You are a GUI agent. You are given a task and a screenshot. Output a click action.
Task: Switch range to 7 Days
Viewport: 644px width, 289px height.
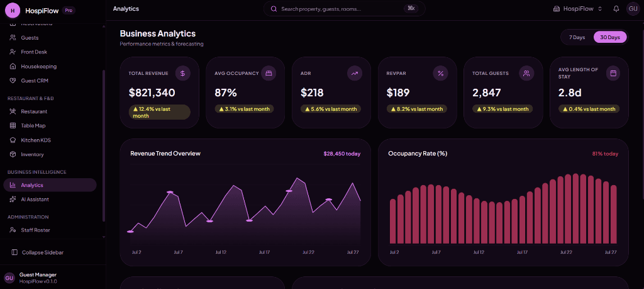pyautogui.click(x=577, y=37)
